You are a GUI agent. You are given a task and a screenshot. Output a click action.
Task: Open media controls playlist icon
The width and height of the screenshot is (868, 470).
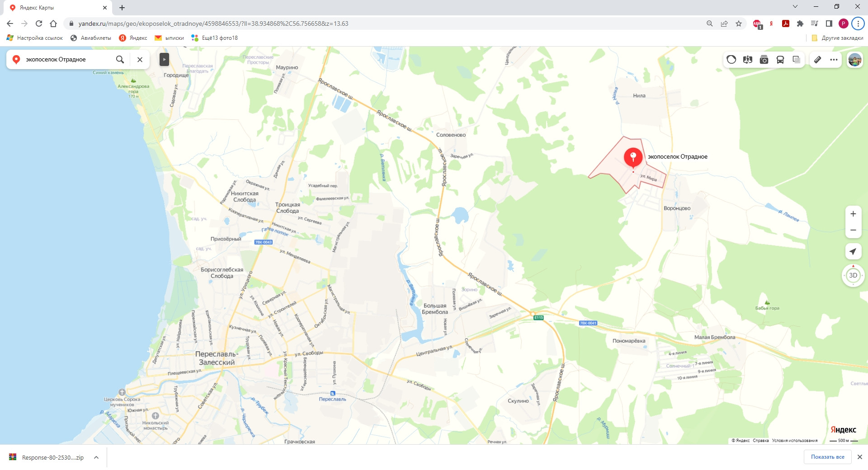coord(815,23)
